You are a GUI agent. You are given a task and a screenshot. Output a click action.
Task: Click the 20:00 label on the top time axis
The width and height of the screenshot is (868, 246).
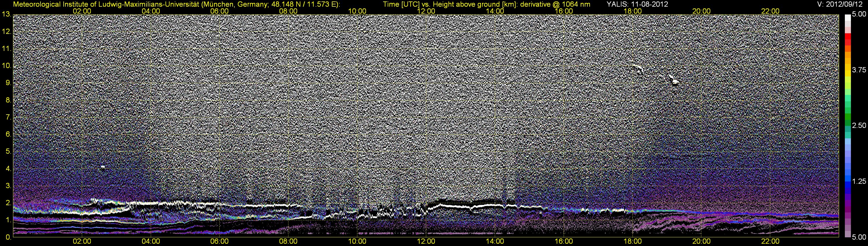tap(702, 11)
